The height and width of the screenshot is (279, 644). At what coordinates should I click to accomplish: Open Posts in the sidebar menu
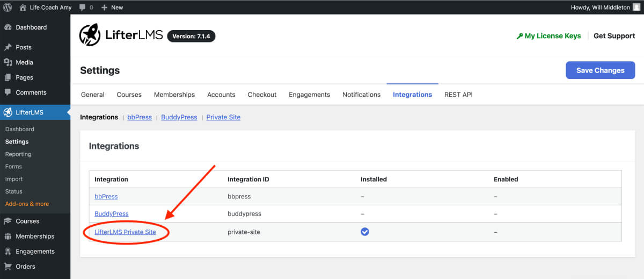pyautogui.click(x=24, y=47)
